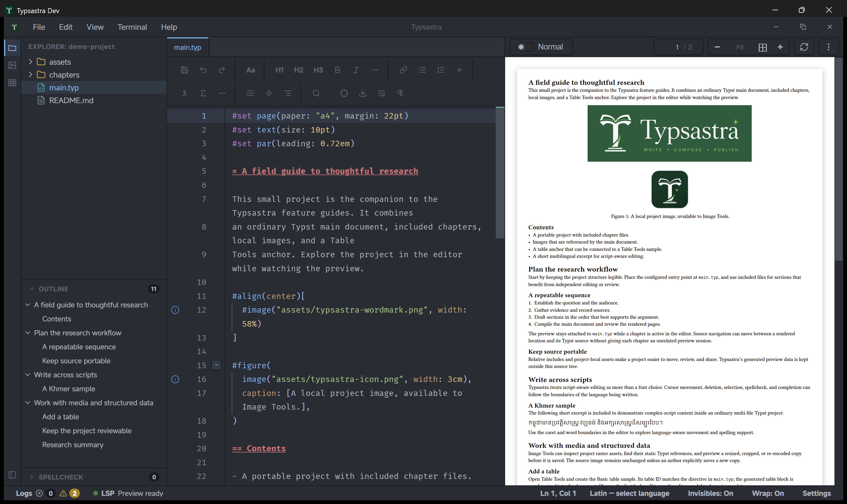Insert a level-one heading with H1
The height and width of the screenshot is (504, 847).
coord(279,70)
